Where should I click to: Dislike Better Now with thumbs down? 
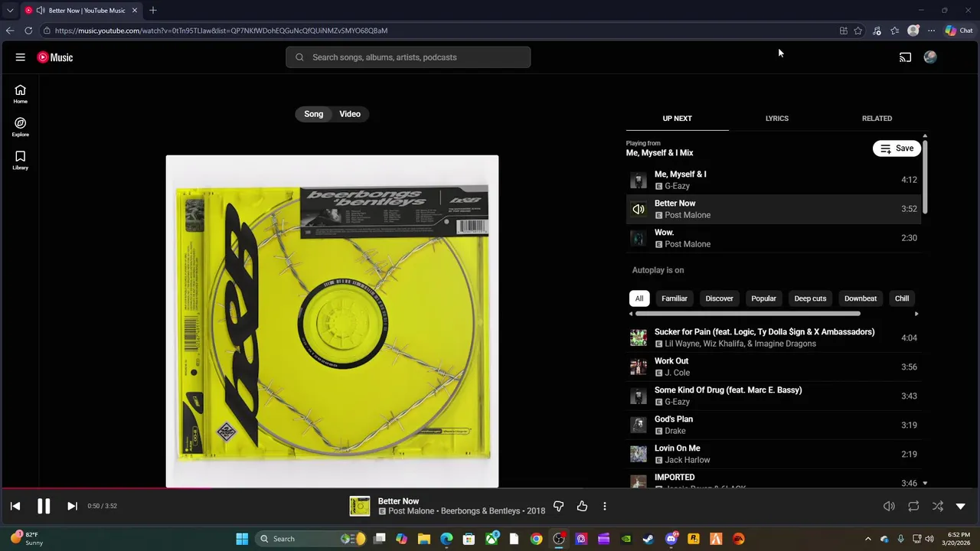tap(558, 506)
